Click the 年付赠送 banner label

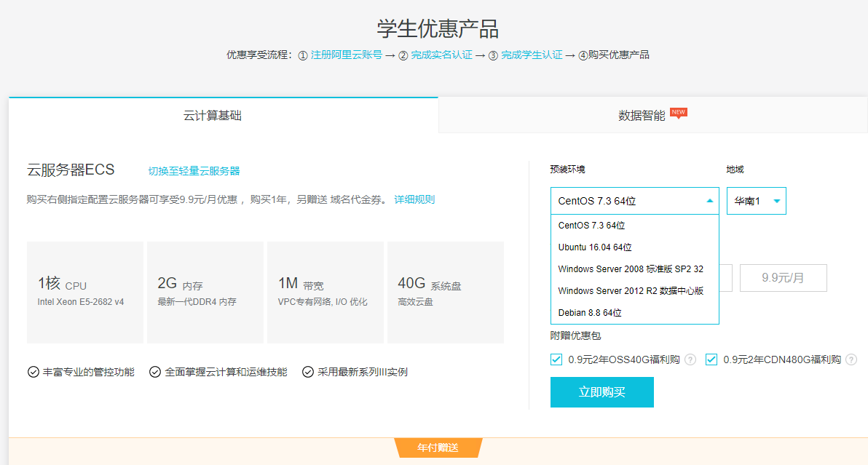pyautogui.click(x=438, y=448)
